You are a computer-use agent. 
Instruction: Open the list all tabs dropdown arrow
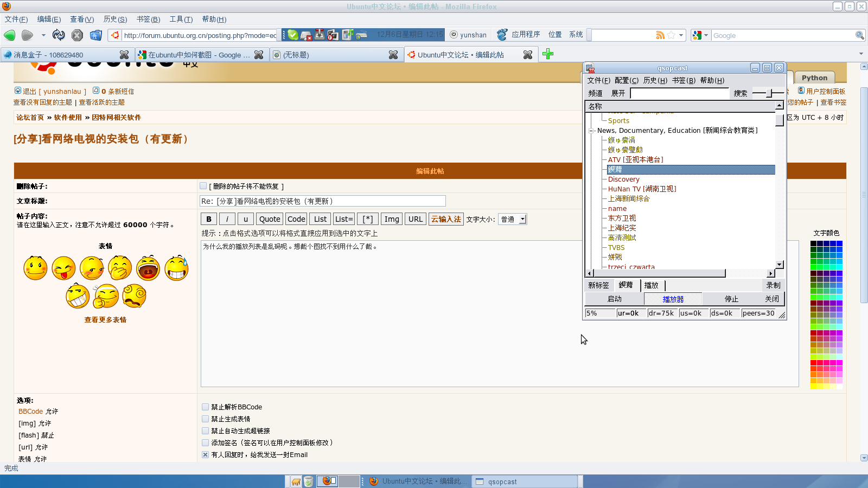coord(861,54)
